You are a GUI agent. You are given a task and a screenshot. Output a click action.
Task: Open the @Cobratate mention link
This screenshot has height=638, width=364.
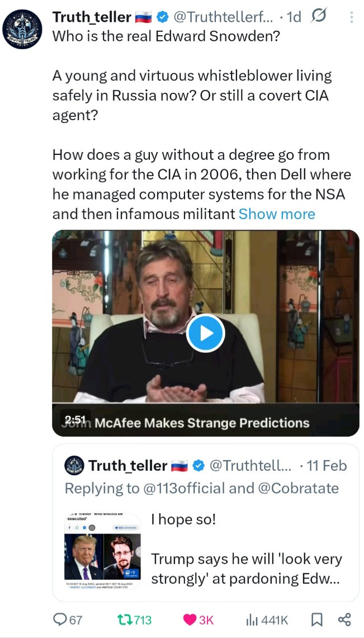pyautogui.click(x=298, y=488)
